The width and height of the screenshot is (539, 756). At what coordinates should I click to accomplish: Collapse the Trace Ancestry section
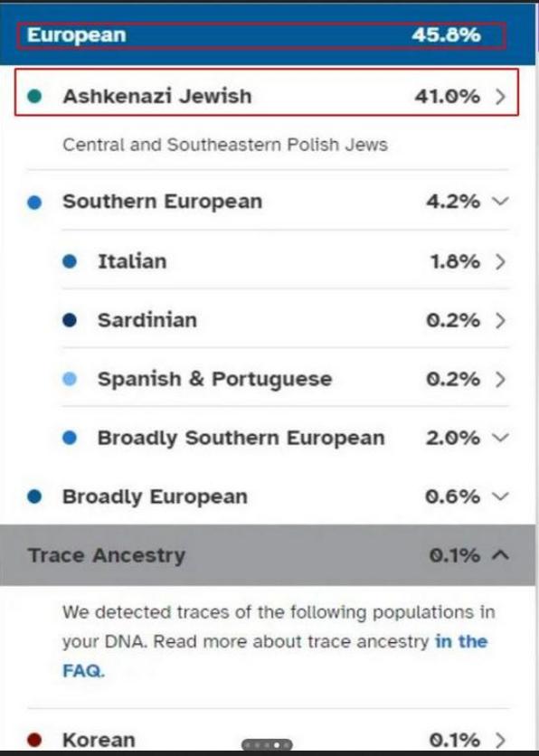[501, 555]
